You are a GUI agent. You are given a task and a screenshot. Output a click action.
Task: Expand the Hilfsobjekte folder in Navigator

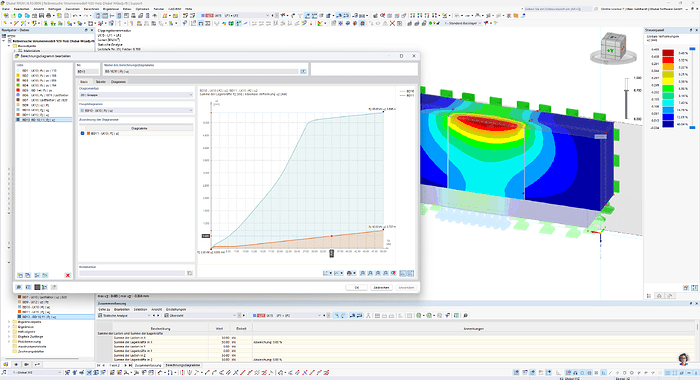point(9,331)
